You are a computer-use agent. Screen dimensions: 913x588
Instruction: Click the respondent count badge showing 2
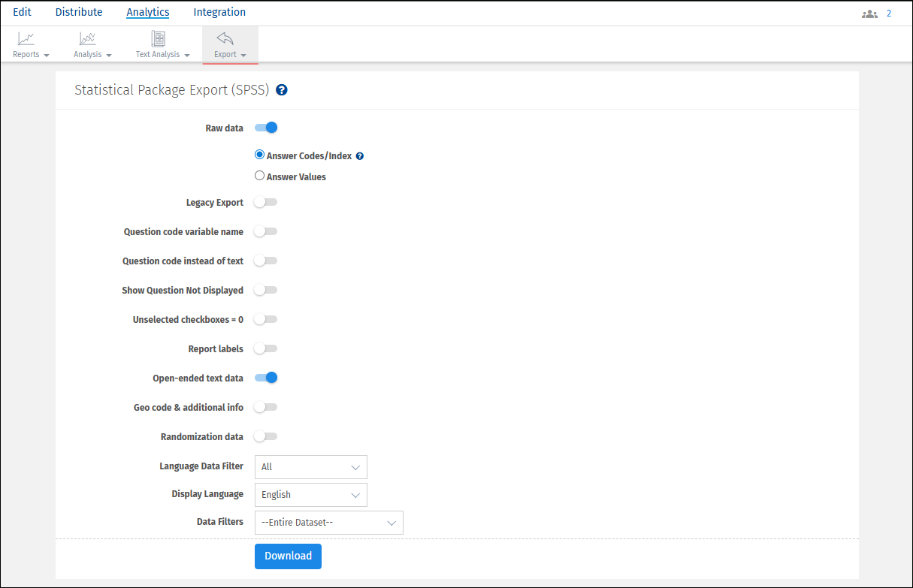889,14
